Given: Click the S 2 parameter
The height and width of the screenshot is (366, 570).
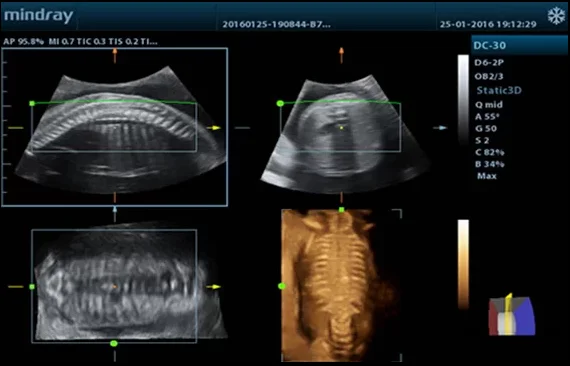Looking at the screenshot, I should point(482,140).
